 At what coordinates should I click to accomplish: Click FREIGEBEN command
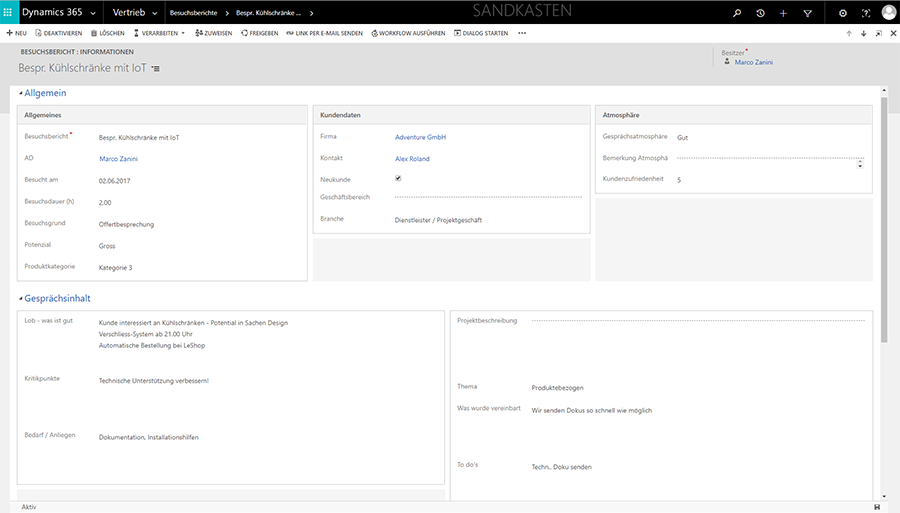click(259, 33)
